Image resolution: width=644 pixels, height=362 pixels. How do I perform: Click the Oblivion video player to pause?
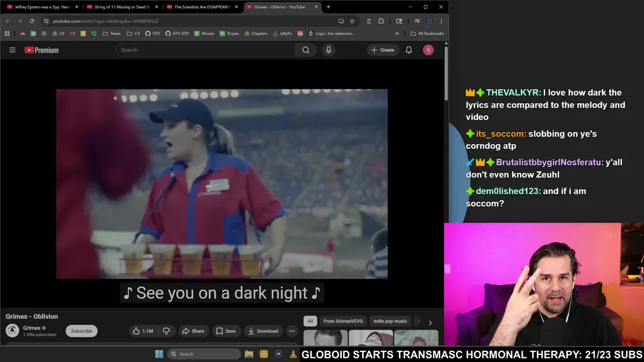click(x=222, y=184)
